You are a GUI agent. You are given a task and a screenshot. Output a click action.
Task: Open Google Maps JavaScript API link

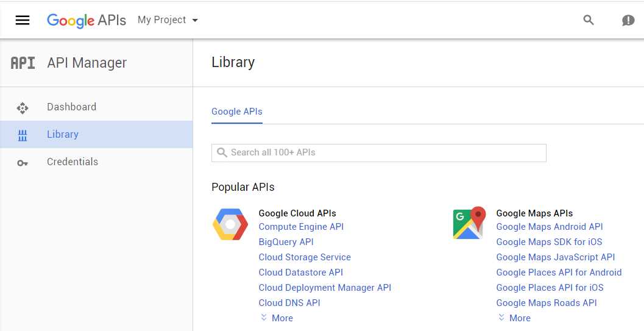pos(555,257)
